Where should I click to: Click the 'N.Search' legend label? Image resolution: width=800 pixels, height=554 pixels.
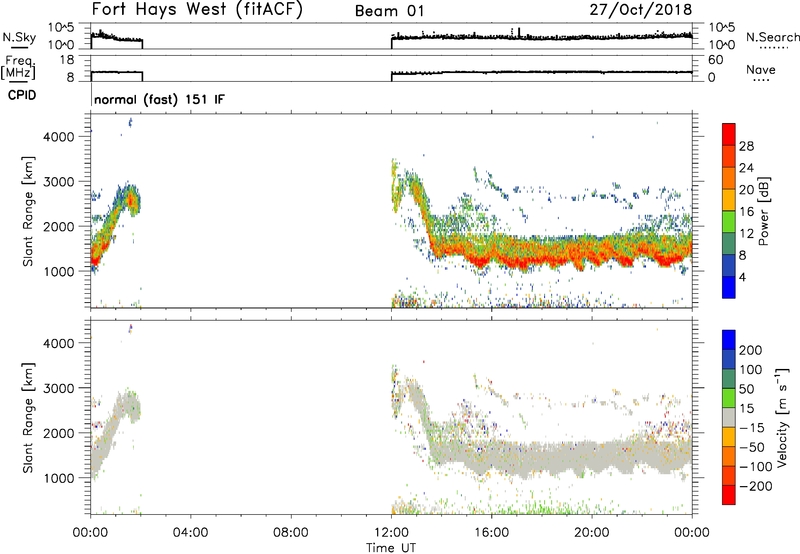[x=772, y=37]
